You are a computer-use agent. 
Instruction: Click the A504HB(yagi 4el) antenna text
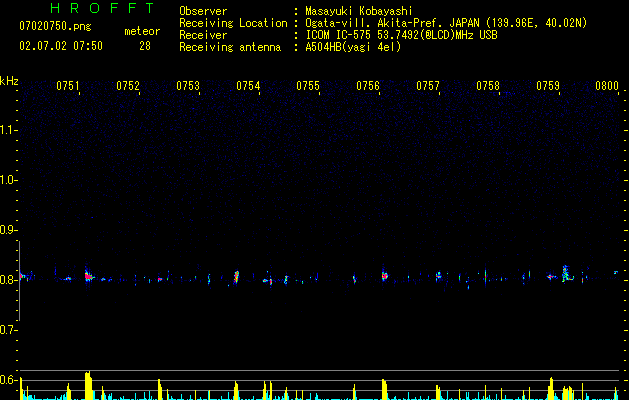click(x=353, y=47)
